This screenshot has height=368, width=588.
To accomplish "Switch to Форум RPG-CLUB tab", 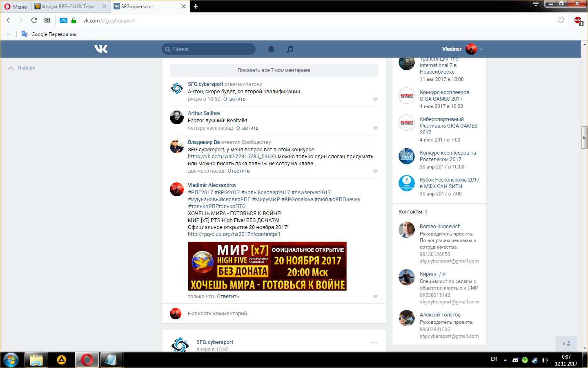I will pyautogui.click(x=69, y=7).
